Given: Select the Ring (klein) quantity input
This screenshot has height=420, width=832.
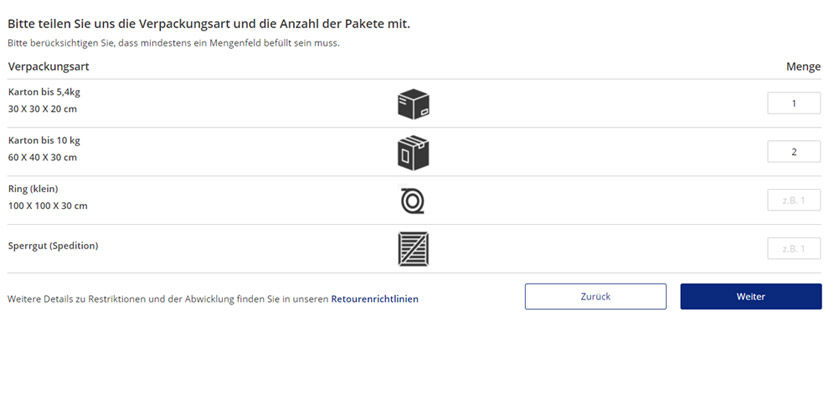Looking at the screenshot, I should (794, 201).
